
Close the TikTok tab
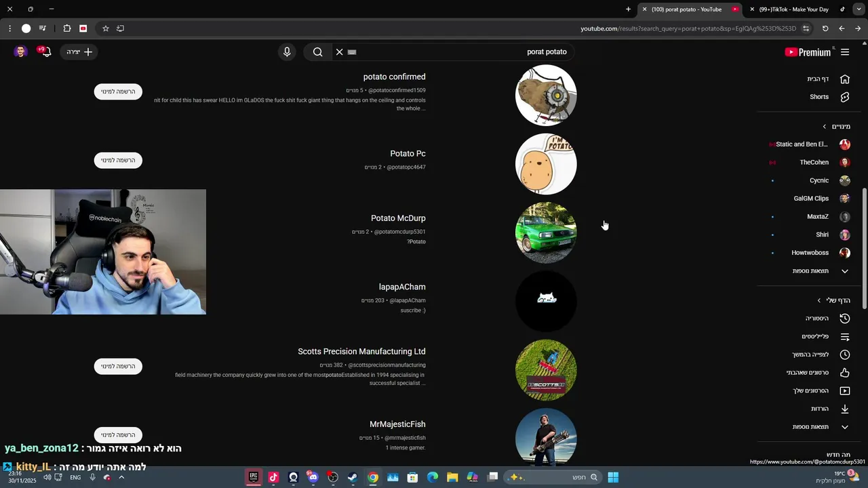point(752,9)
